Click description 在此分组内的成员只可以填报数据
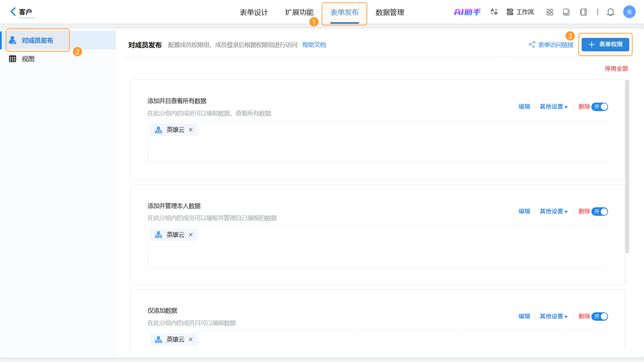 [x=192, y=323]
